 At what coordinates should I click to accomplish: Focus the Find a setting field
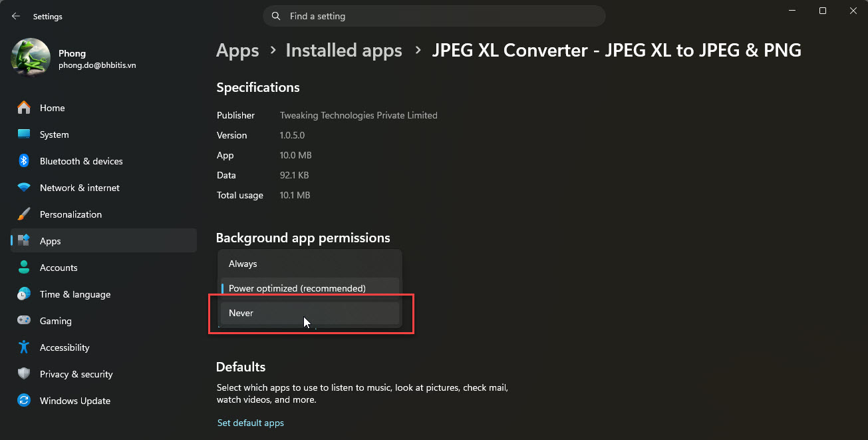tap(434, 16)
